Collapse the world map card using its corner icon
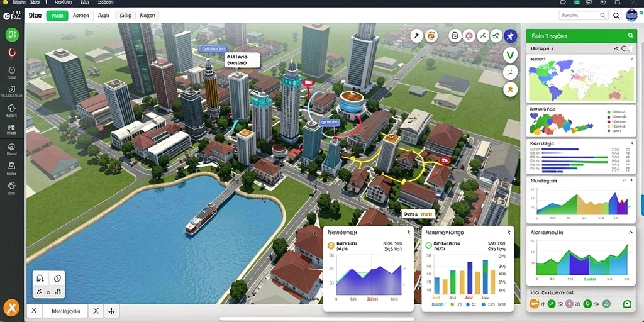644x322 pixels. (x=631, y=60)
